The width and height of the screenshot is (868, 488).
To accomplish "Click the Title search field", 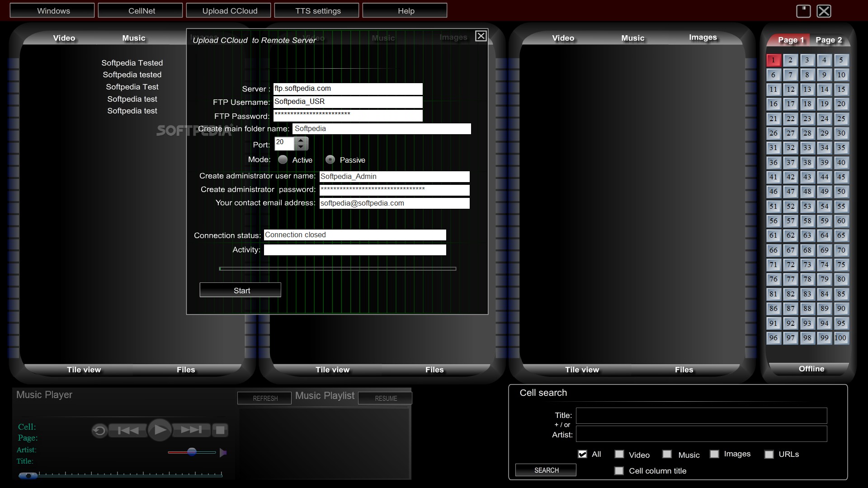I will 702,416.
